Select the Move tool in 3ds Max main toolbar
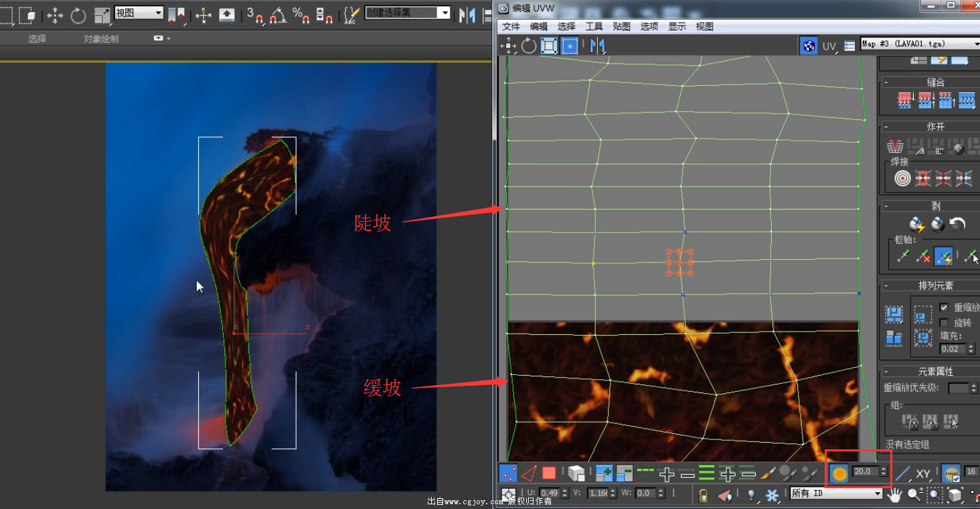The width and height of the screenshot is (980, 509). (x=55, y=15)
